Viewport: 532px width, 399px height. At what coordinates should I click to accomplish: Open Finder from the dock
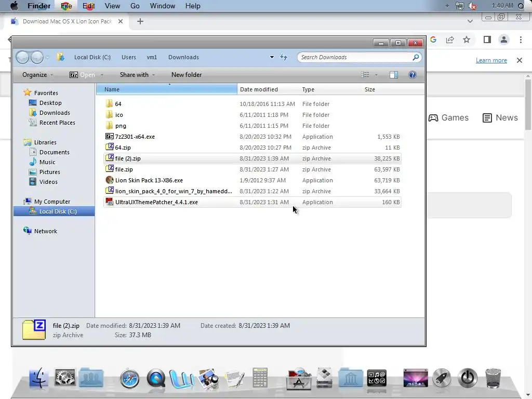tap(38, 378)
